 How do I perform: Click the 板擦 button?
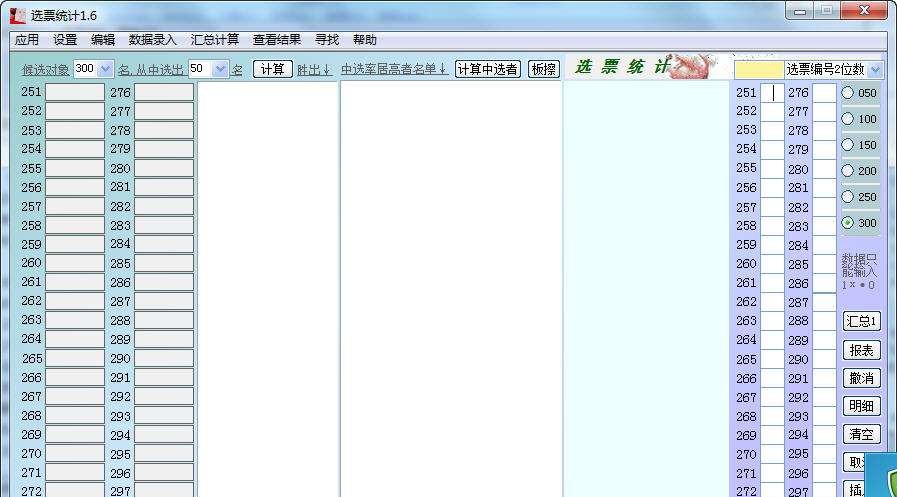[x=543, y=69]
